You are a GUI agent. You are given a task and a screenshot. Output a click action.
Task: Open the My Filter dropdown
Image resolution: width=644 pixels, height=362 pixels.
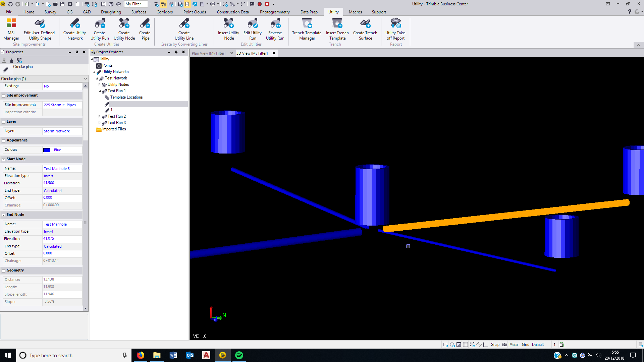150,4
